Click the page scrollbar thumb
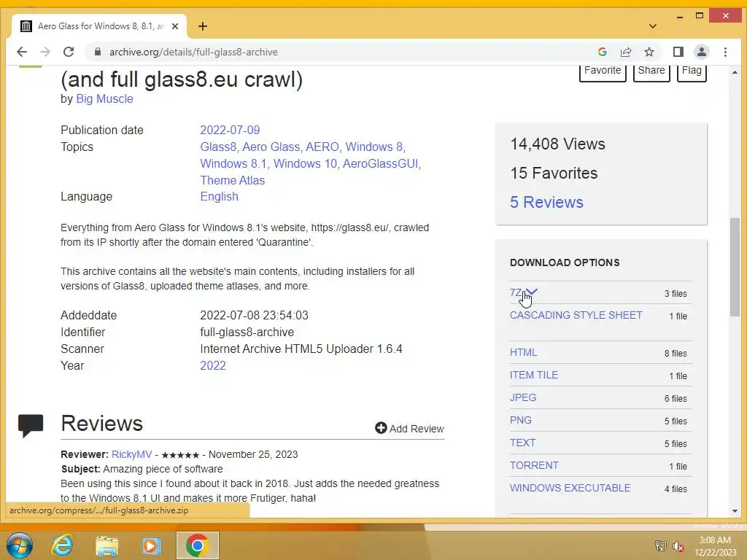This screenshot has width=747, height=560. click(735, 267)
